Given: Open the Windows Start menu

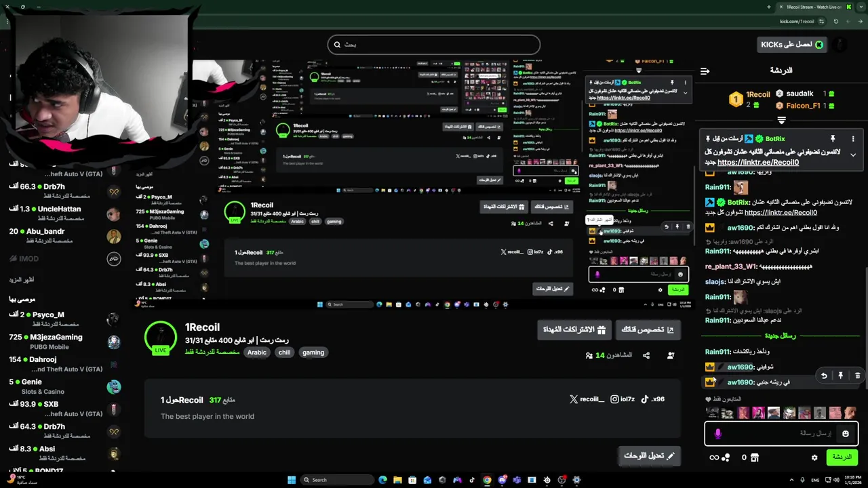Looking at the screenshot, I should click(x=292, y=480).
